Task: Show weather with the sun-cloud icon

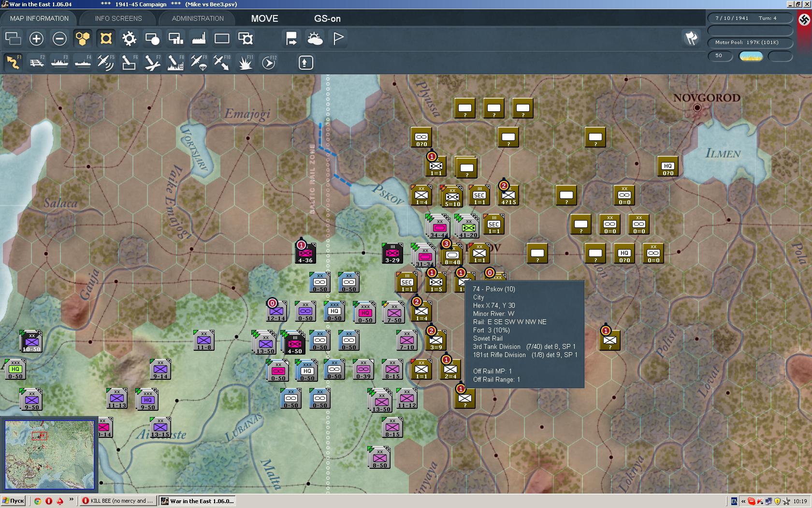Action: [x=315, y=38]
